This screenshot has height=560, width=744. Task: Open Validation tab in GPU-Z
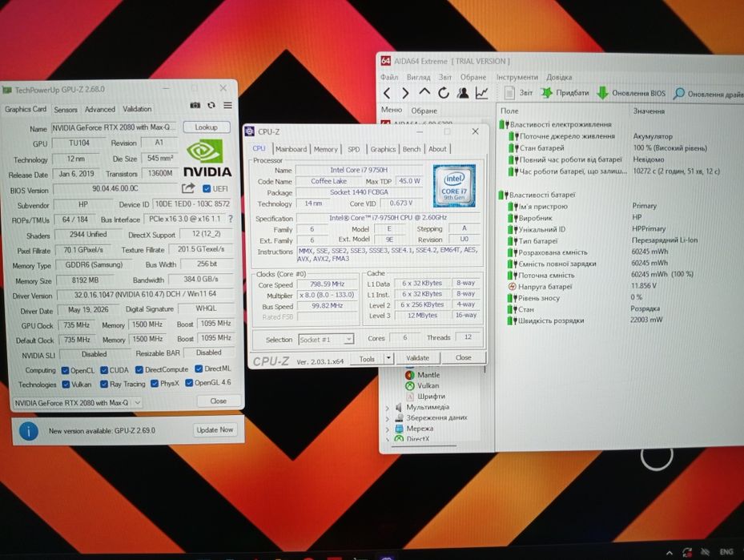click(137, 109)
